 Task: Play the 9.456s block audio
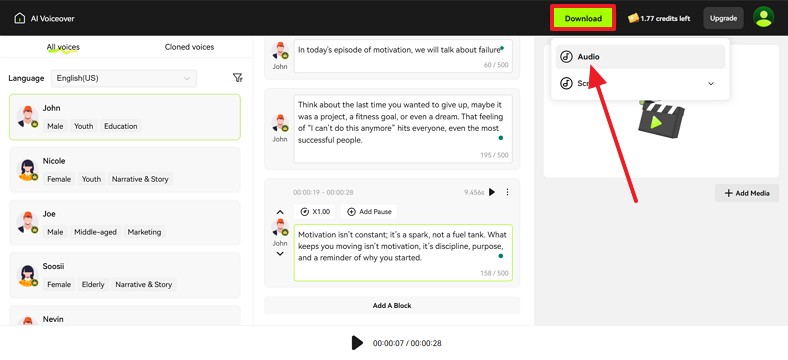tap(492, 192)
